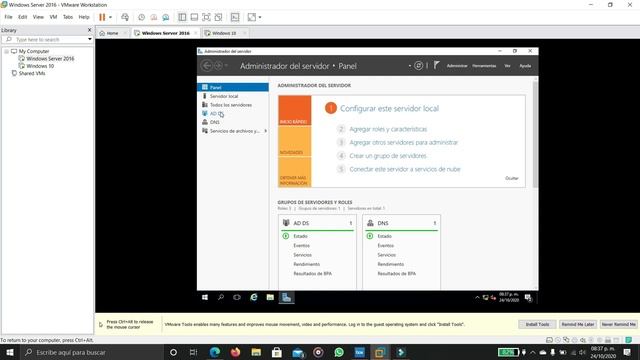Open Internet Explorer in the guest taskbar
The height and width of the screenshot is (360, 640).
click(253, 298)
